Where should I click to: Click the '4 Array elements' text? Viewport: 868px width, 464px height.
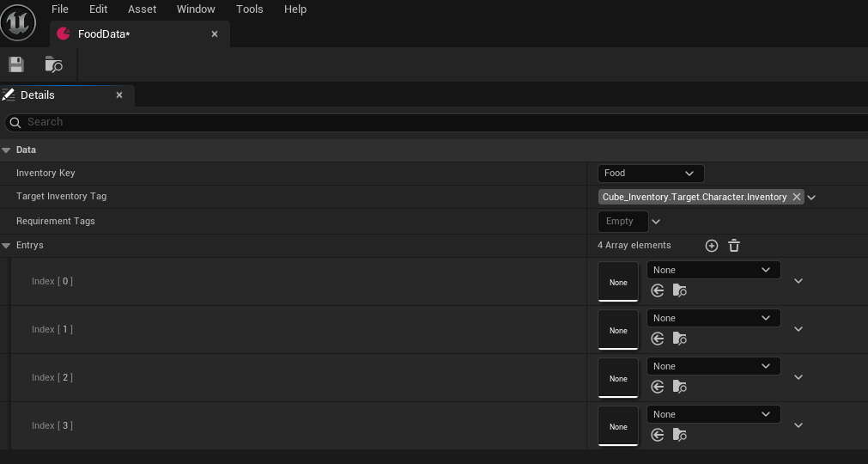[x=634, y=245]
